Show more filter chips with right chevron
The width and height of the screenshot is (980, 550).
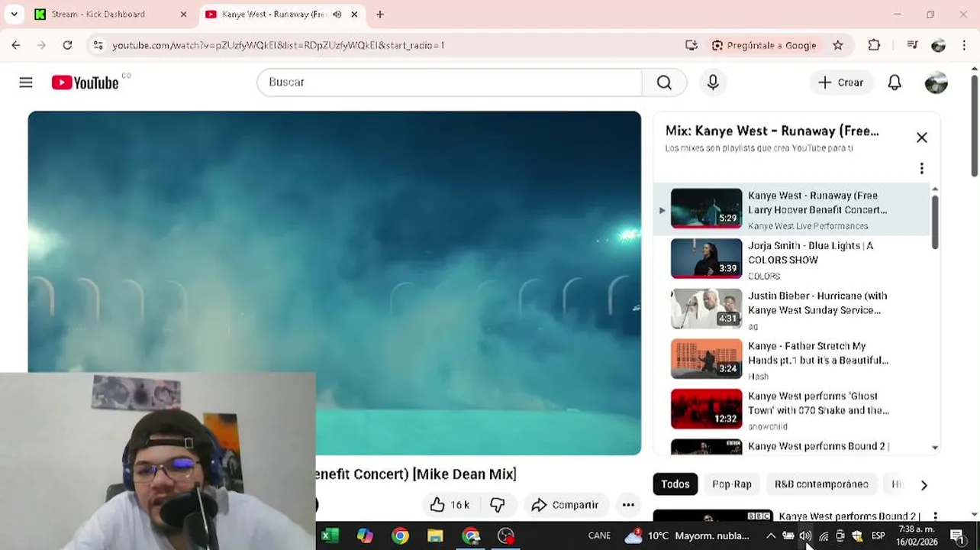coord(924,485)
